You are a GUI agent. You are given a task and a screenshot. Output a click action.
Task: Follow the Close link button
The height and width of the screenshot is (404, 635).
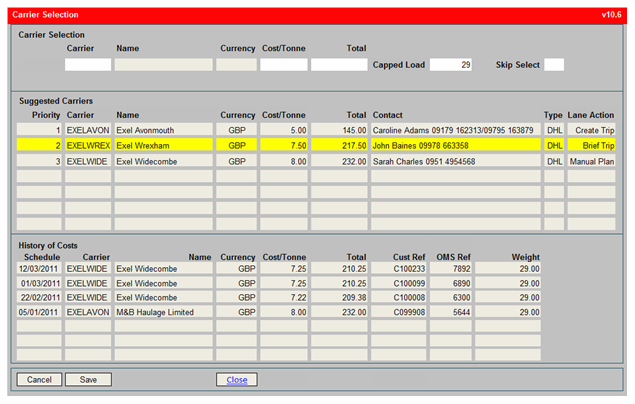point(237,379)
